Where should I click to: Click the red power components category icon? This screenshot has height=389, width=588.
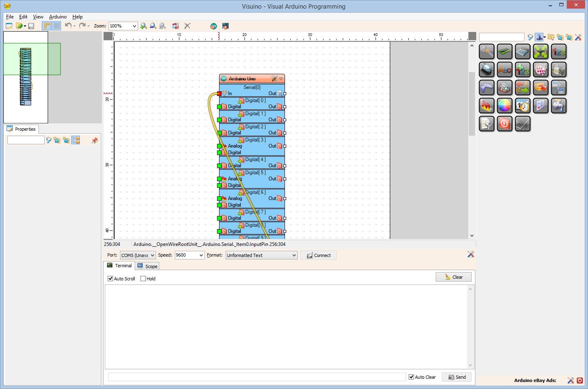tap(504, 123)
